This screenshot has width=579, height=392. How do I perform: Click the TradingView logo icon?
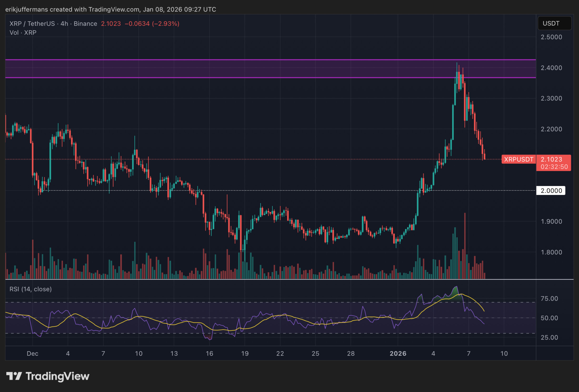tap(14, 376)
